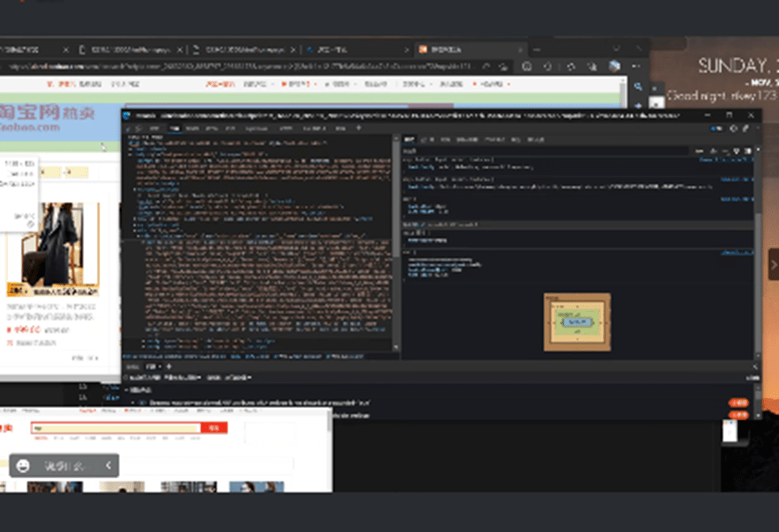This screenshot has width=779, height=532.
Task: Open the DevTools feedback icon near gear
Action: coord(746,128)
